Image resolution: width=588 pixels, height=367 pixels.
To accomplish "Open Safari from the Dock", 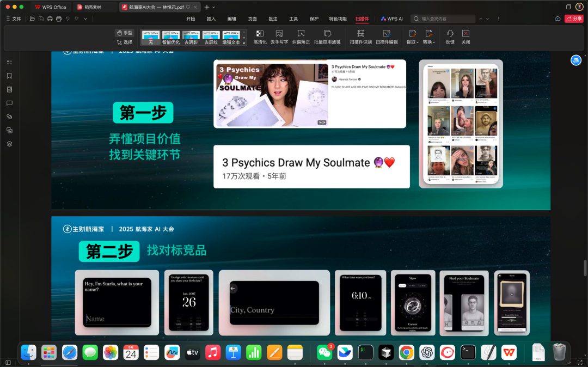I will [69, 352].
